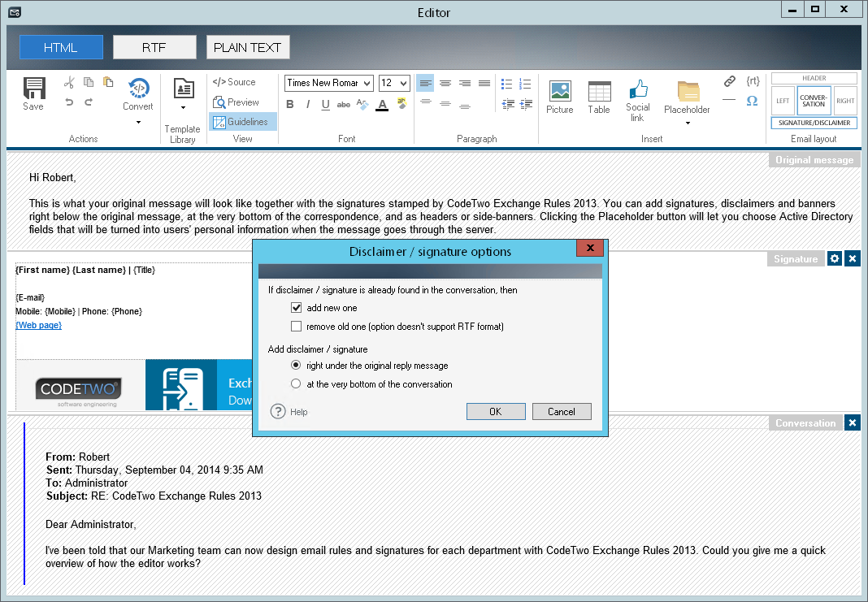Pick the font color swatch
This screenshot has width=868, height=602.
coord(382,105)
